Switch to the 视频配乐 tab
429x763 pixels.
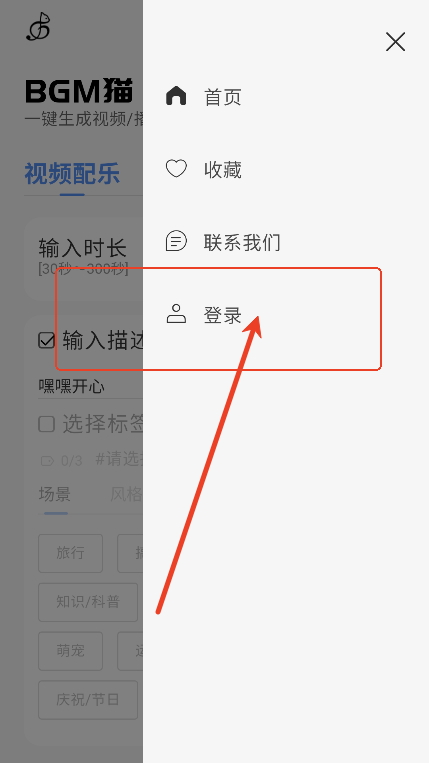(x=72, y=174)
